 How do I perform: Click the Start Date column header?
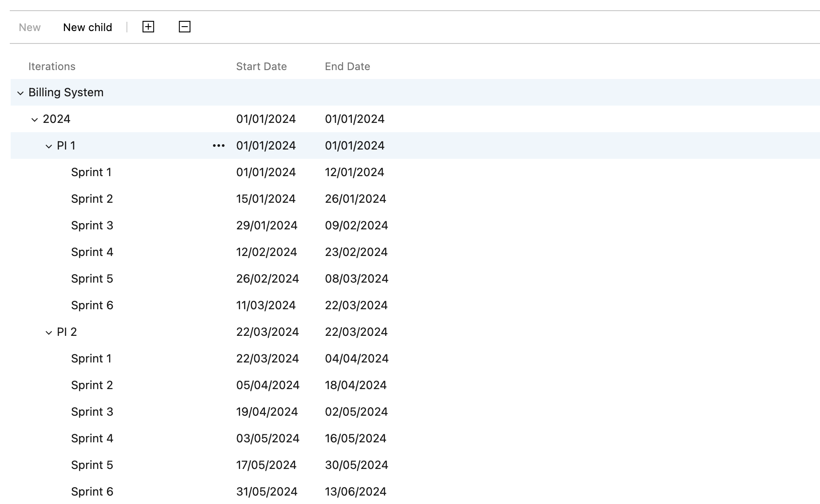pyautogui.click(x=261, y=66)
